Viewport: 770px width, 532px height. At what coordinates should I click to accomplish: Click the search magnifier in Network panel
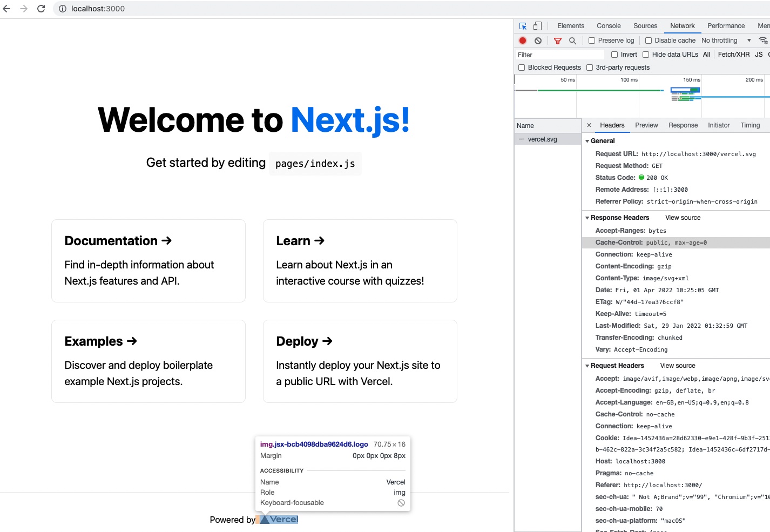point(572,41)
